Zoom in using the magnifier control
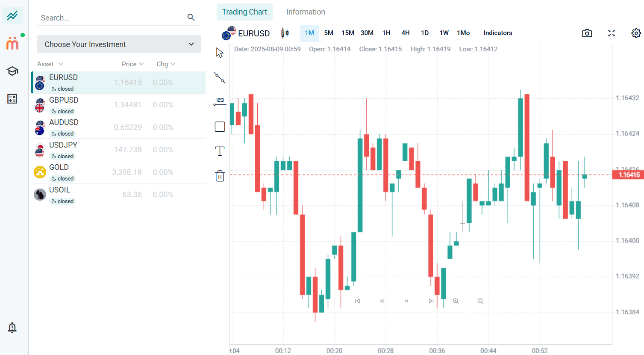Screen dimensions: 644x355 pyautogui.click(x=455, y=301)
